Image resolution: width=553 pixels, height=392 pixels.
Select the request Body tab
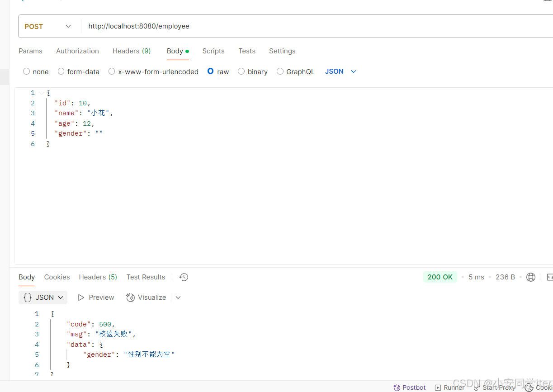point(178,51)
